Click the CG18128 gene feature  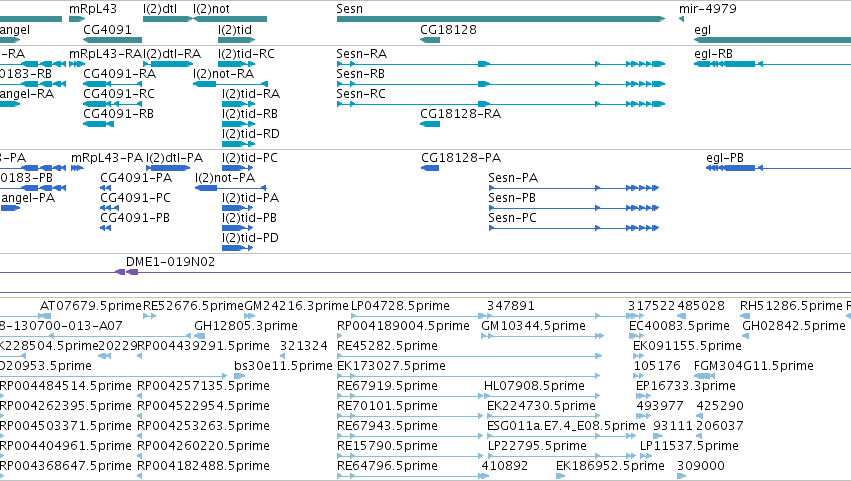[430, 40]
